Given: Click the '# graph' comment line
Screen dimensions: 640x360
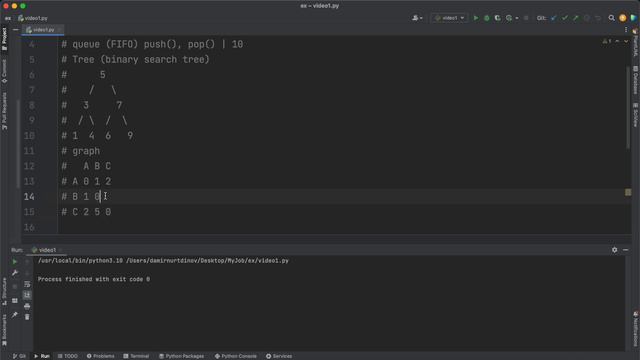Looking at the screenshot, I should 80,151.
